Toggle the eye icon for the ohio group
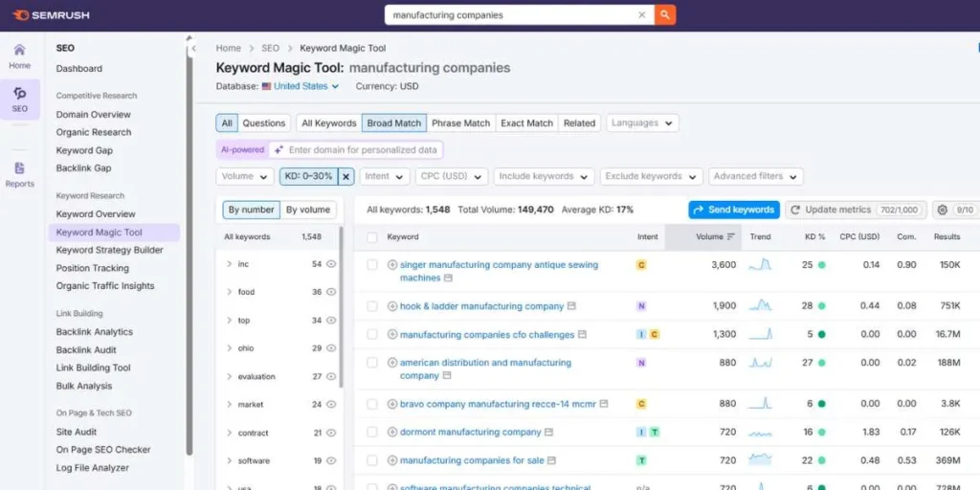 click(331, 348)
